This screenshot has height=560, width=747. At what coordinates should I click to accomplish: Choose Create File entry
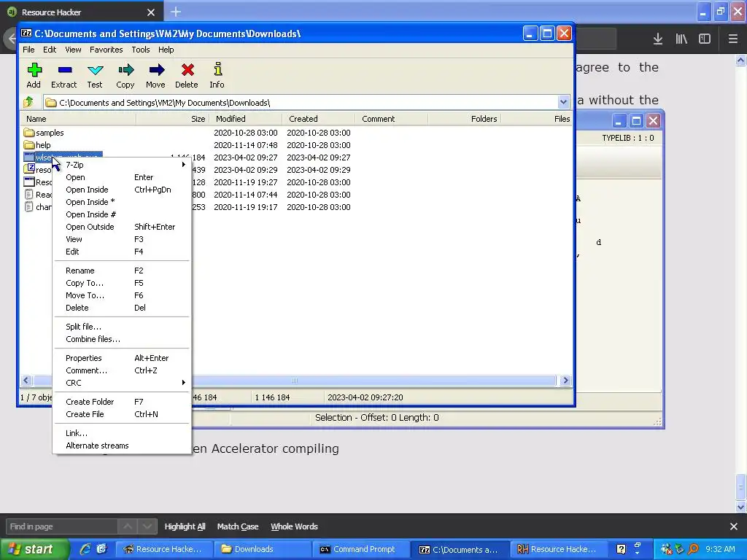tap(122, 414)
